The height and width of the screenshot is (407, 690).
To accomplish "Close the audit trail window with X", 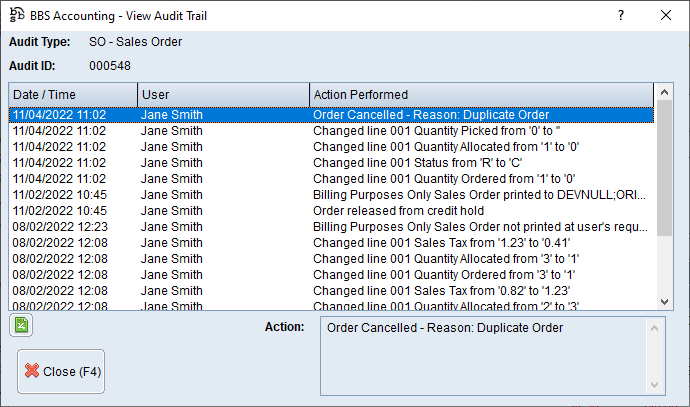I will coord(666,15).
